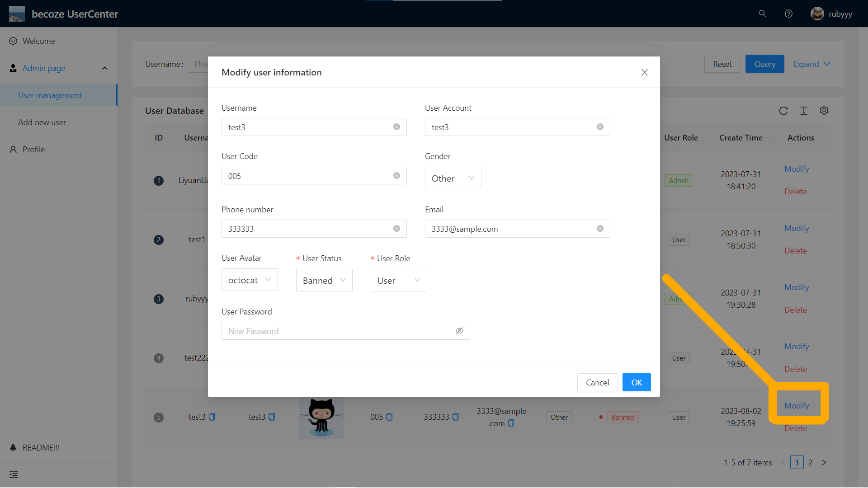
Task: Click the Other gender tag in row 5
Action: click(559, 417)
